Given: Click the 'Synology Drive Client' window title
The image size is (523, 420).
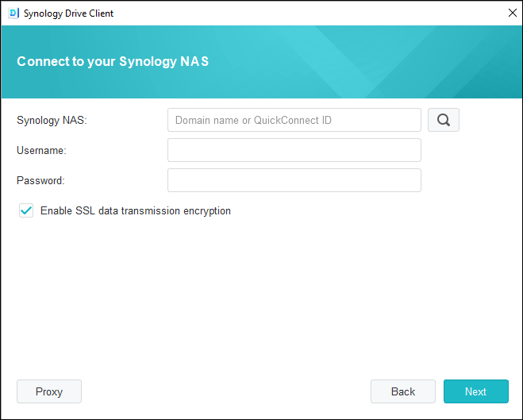Looking at the screenshot, I should 68,13.
